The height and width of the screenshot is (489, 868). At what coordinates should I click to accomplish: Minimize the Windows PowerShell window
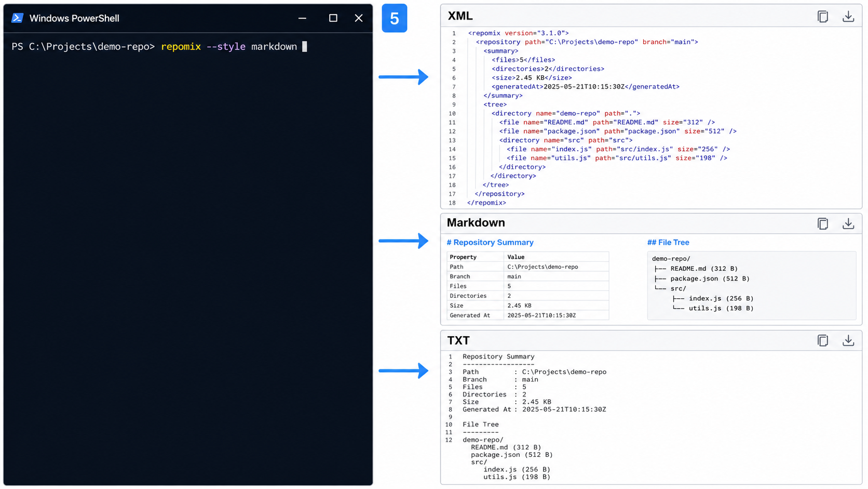[302, 18]
